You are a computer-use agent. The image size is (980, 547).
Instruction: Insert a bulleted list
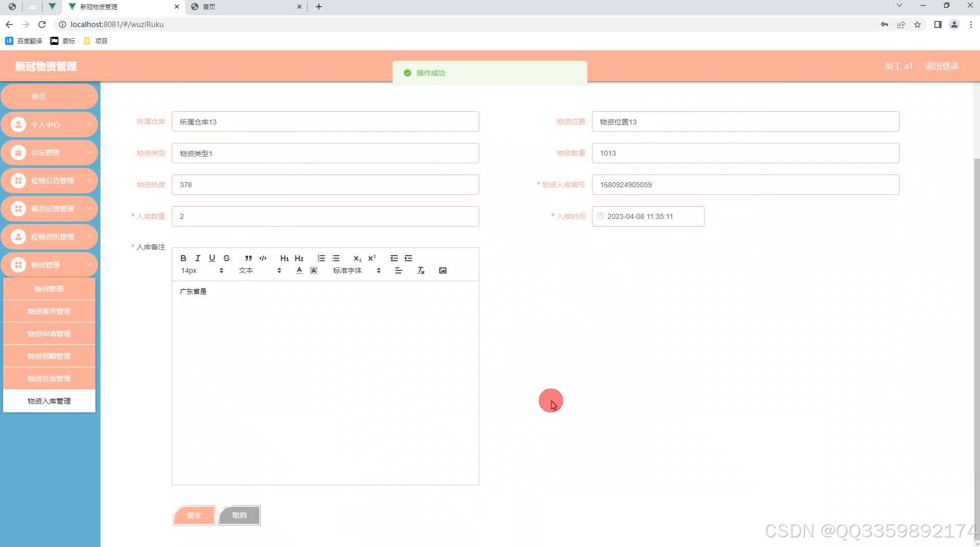click(x=335, y=258)
